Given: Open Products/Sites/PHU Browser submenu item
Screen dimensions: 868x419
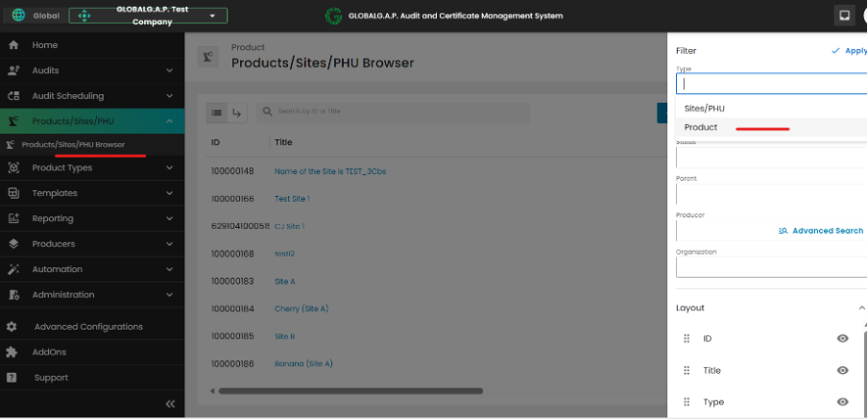Looking at the screenshot, I should click(73, 144).
